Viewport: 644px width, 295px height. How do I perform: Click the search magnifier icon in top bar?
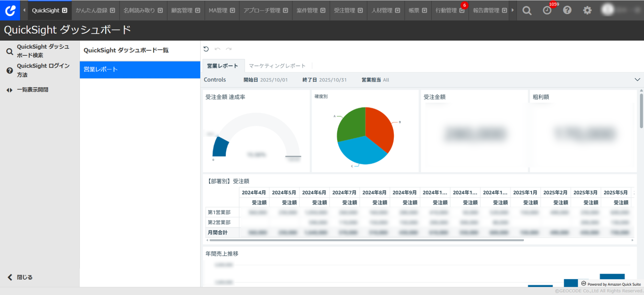527,10
